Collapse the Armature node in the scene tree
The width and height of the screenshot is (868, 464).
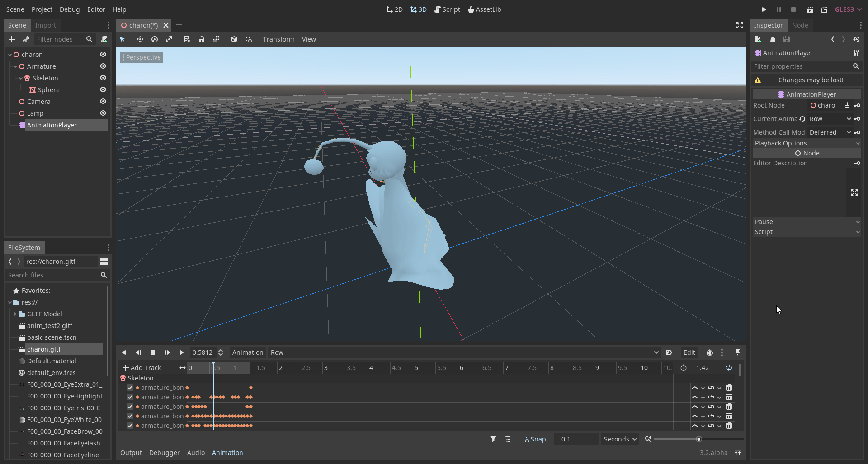click(x=15, y=66)
